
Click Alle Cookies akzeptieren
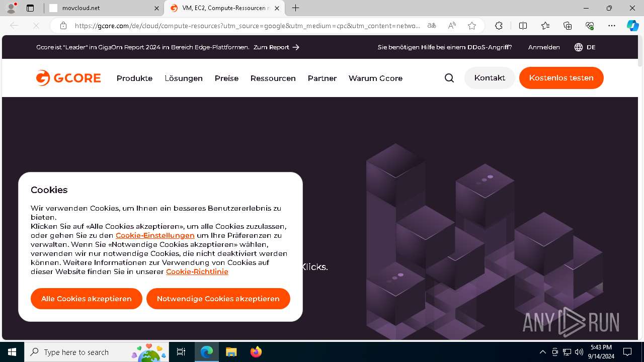click(87, 299)
